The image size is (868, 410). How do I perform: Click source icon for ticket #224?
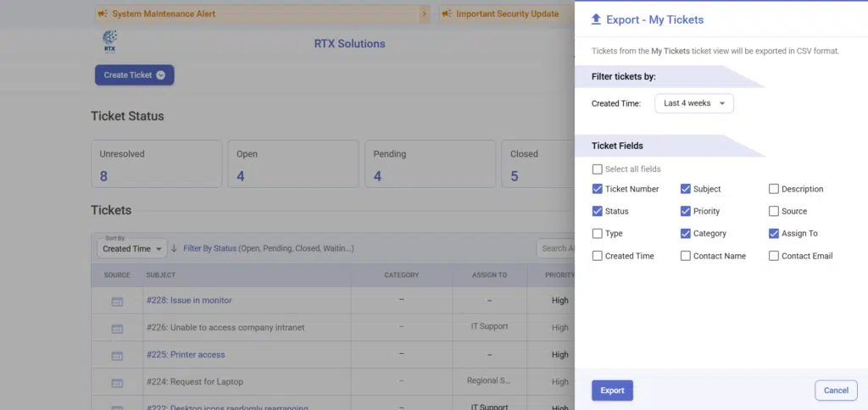[x=117, y=382]
